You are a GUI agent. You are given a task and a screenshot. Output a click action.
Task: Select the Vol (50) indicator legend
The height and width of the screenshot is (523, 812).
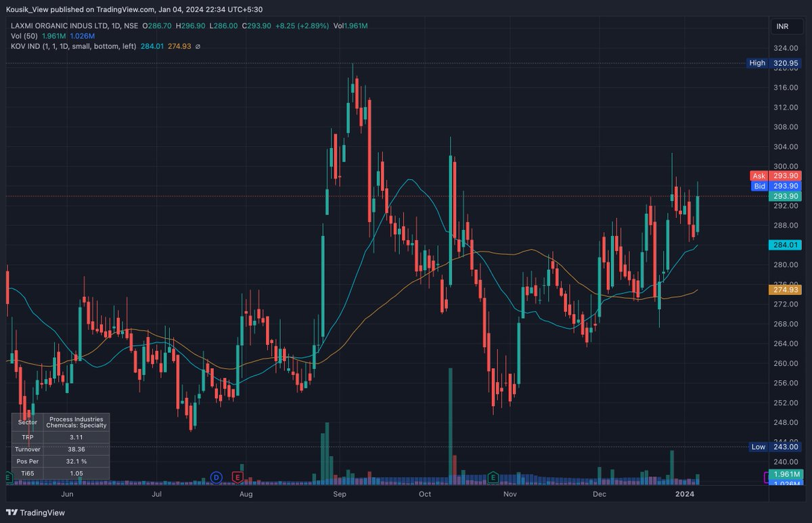(24, 36)
